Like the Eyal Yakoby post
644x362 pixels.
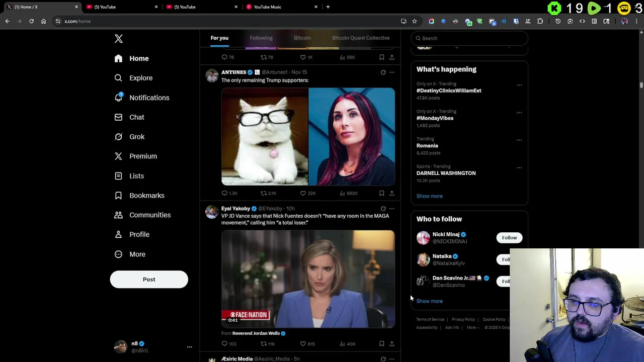pyautogui.click(x=307, y=344)
